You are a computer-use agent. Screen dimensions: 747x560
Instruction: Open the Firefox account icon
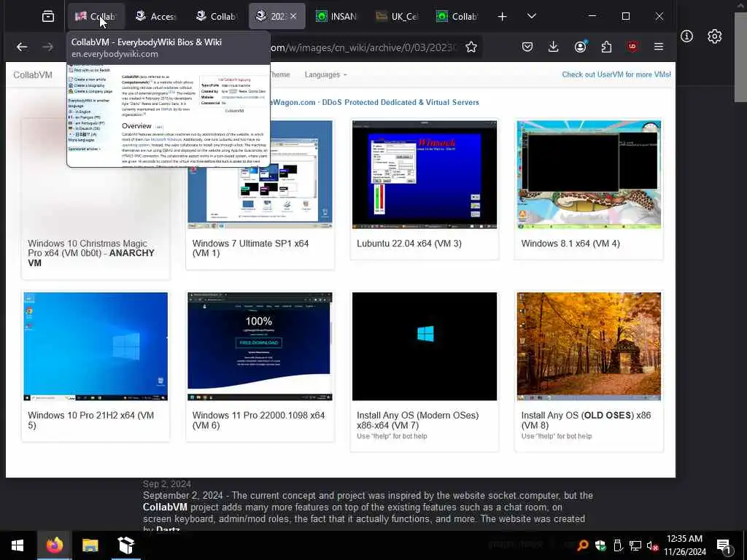[x=580, y=47]
